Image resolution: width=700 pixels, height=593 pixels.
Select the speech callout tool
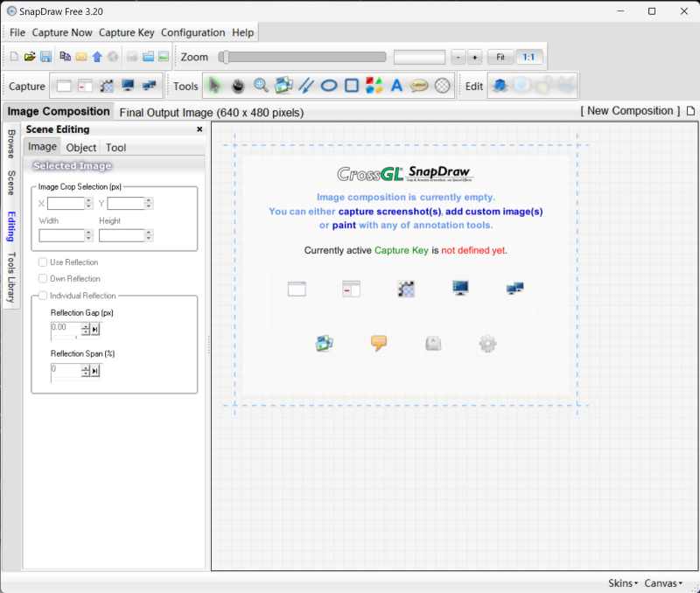(419, 85)
